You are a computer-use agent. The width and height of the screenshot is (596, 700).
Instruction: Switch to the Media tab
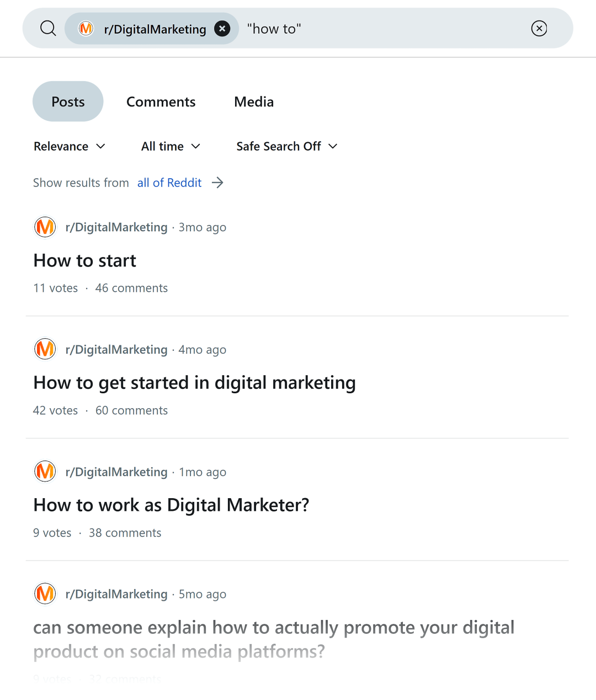254,101
